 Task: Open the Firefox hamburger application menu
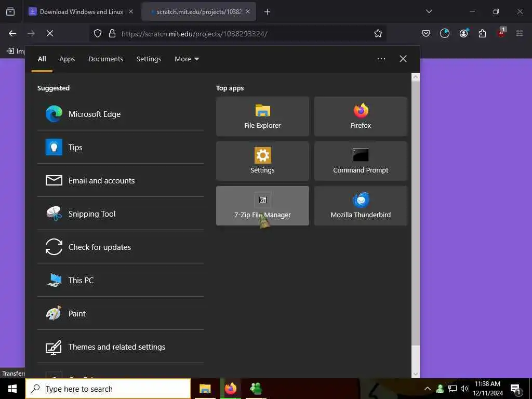coord(520,33)
